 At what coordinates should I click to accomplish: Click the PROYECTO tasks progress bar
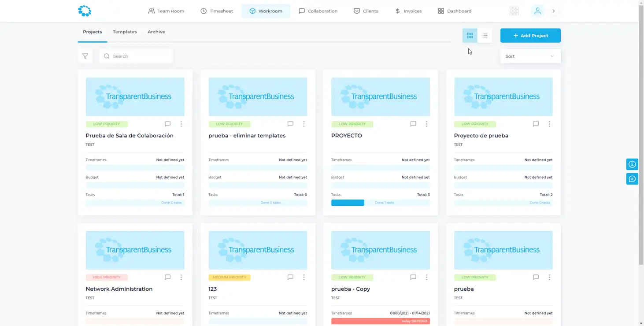click(380, 203)
